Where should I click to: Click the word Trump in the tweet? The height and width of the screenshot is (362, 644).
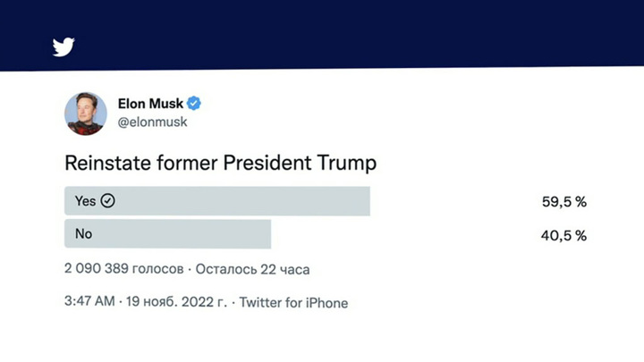[x=347, y=163]
